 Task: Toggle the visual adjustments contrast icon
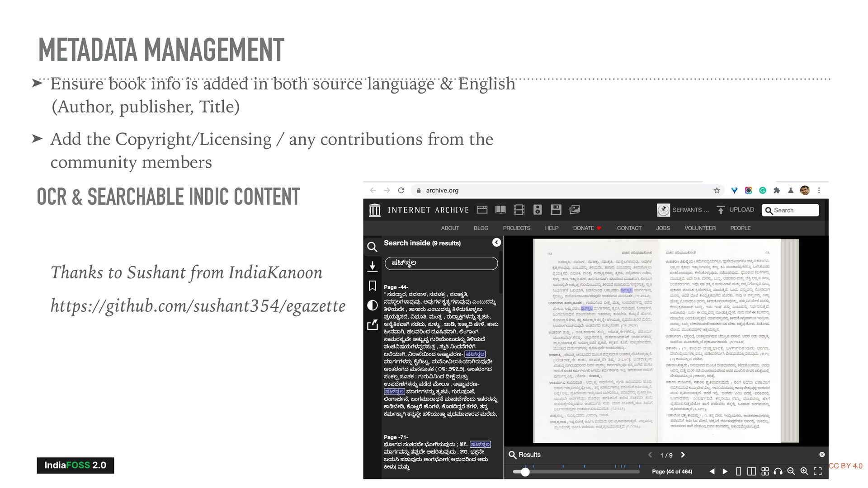[372, 305]
